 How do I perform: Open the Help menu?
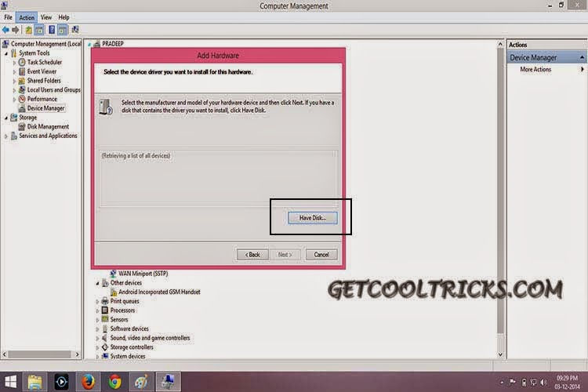point(64,17)
